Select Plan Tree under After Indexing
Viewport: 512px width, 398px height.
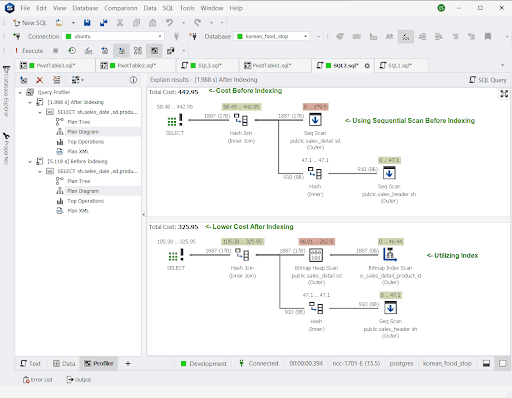click(79, 122)
